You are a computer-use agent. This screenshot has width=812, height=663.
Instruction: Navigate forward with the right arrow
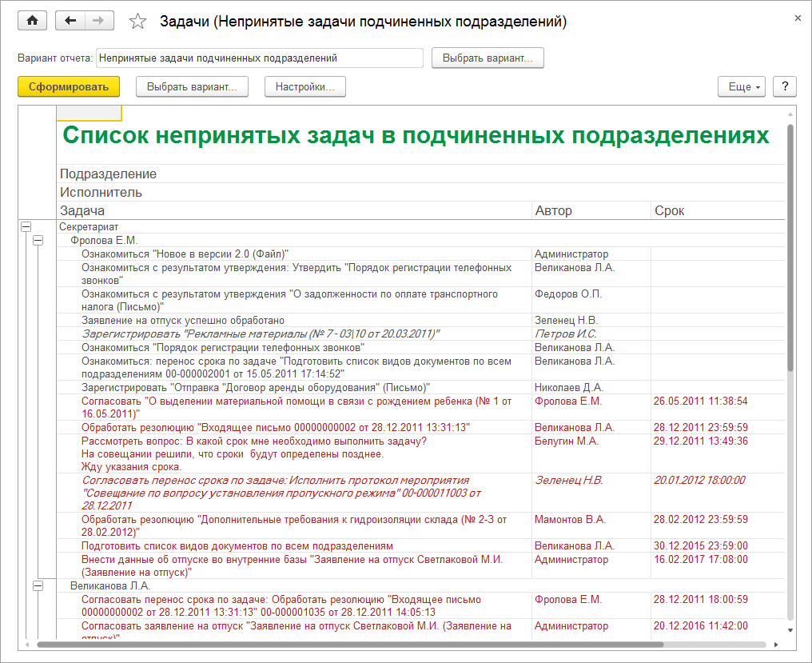99,21
